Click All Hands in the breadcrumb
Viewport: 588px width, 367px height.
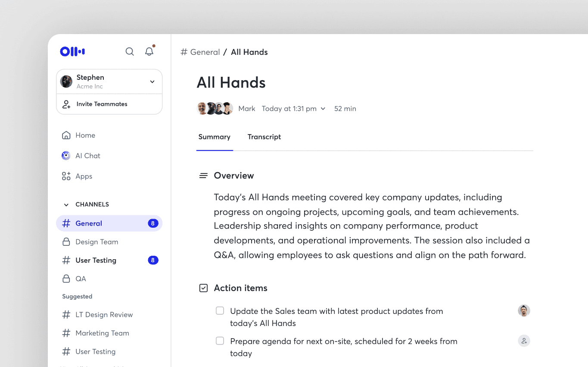(x=249, y=52)
